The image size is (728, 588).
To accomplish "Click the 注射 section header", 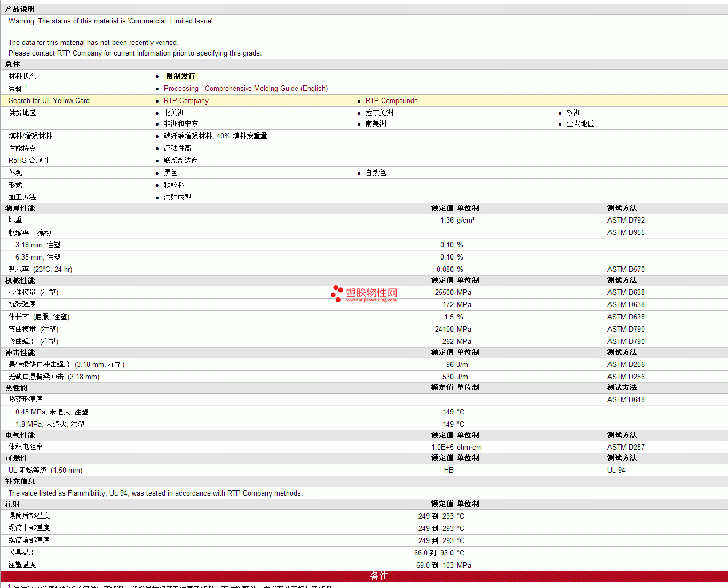I will click(x=13, y=504).
